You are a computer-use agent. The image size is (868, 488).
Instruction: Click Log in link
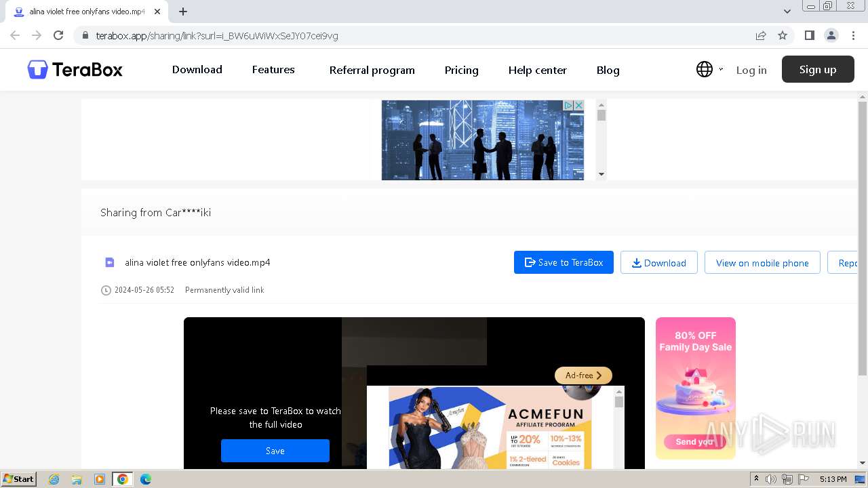[751, 70]
